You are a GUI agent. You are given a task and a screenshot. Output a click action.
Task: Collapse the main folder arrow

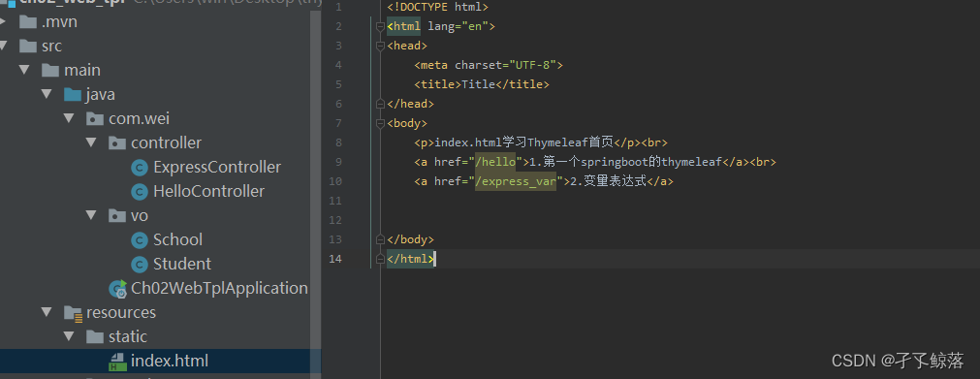point(25,70)
